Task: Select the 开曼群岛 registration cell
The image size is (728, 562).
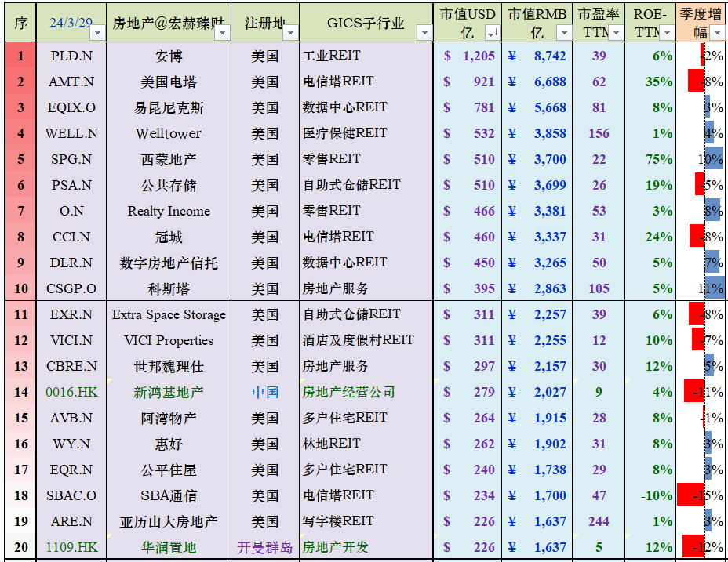Action: point(265,548)
